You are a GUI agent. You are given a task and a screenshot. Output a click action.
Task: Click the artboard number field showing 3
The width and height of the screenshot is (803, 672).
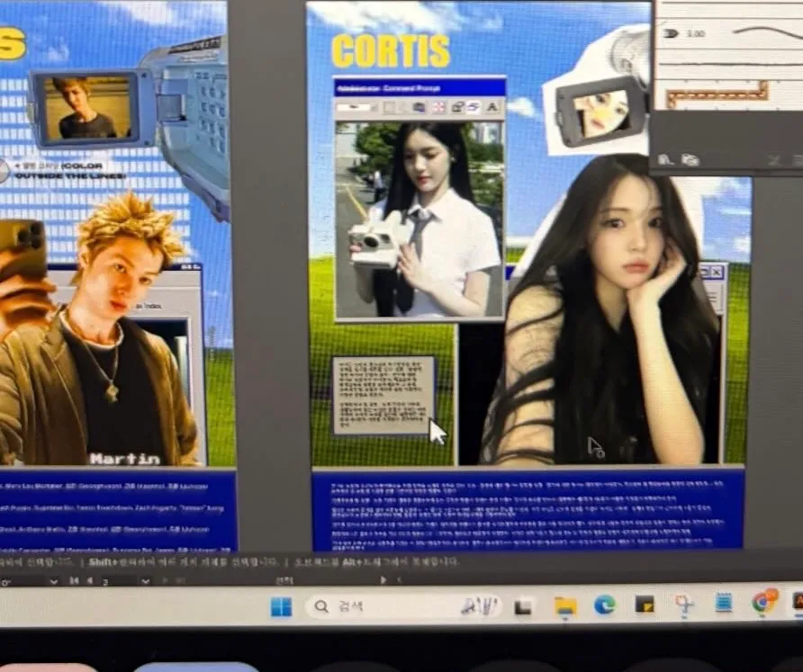pyautogui.click(x=121, y=581)
